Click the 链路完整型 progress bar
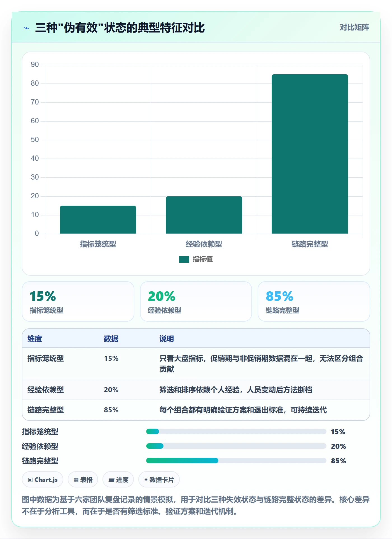 [236, 461]
